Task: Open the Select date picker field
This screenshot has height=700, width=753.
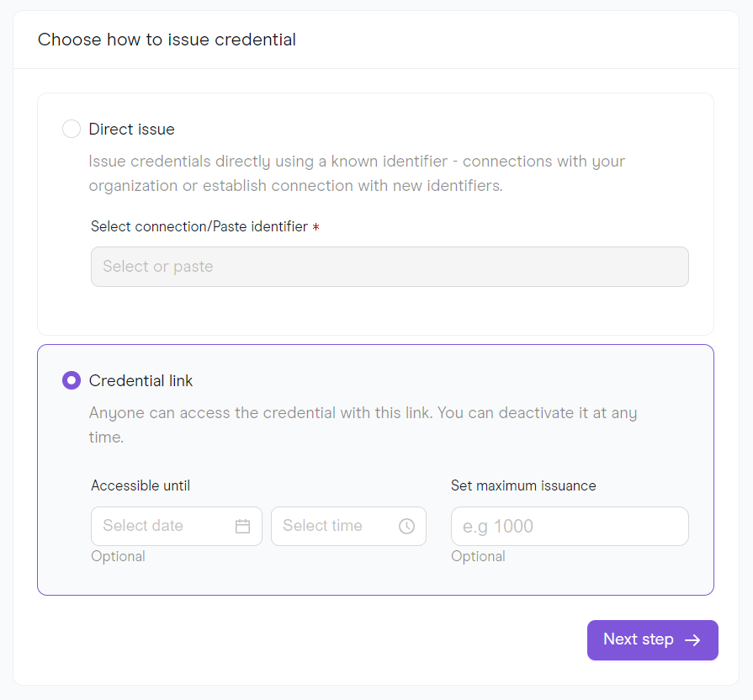Action: coord(176,526)
